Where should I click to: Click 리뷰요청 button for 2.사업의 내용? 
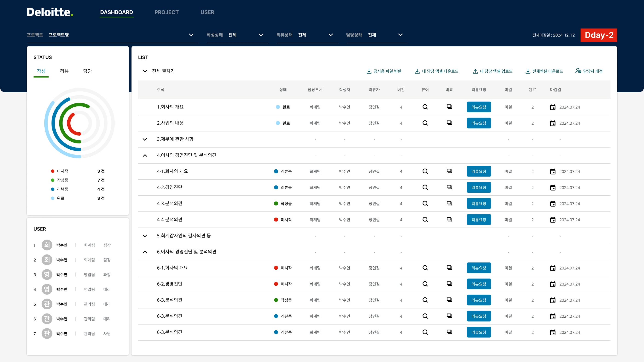479,123
